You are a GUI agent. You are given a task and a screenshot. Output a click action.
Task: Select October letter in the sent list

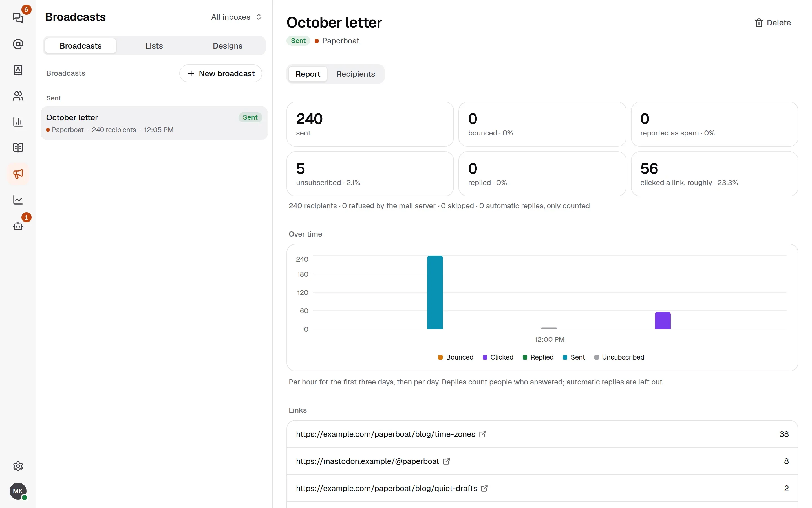pyautogui.click(x=154, y=123)
